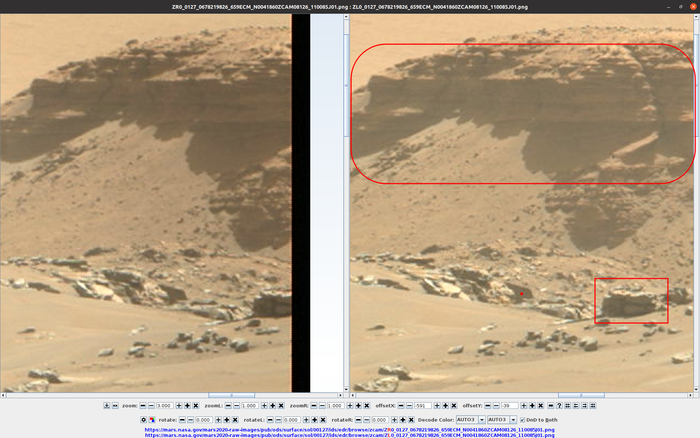Screen dimensions: 700x438
Task: Click the question mark help icon
Action: (559, 405)
